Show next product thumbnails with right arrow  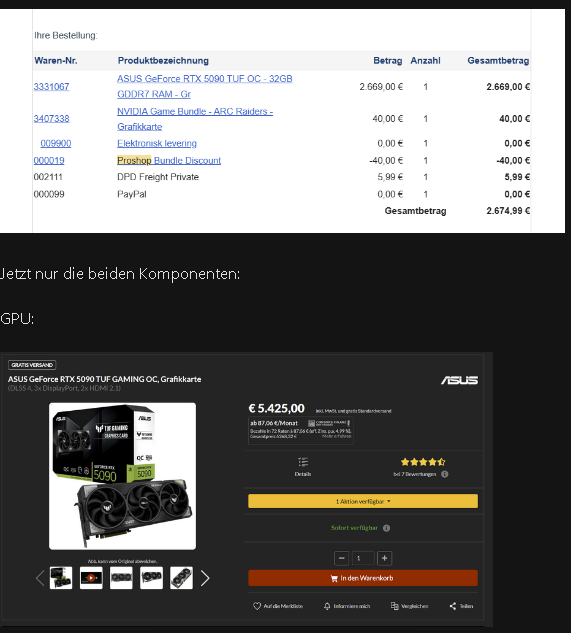coord(205,578)
